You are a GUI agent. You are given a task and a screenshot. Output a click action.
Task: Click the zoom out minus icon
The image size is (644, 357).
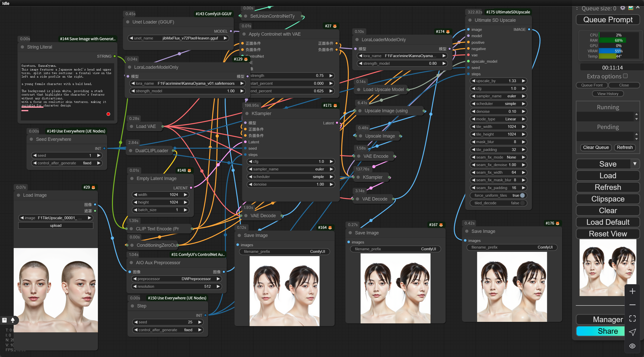pos(632,305)
